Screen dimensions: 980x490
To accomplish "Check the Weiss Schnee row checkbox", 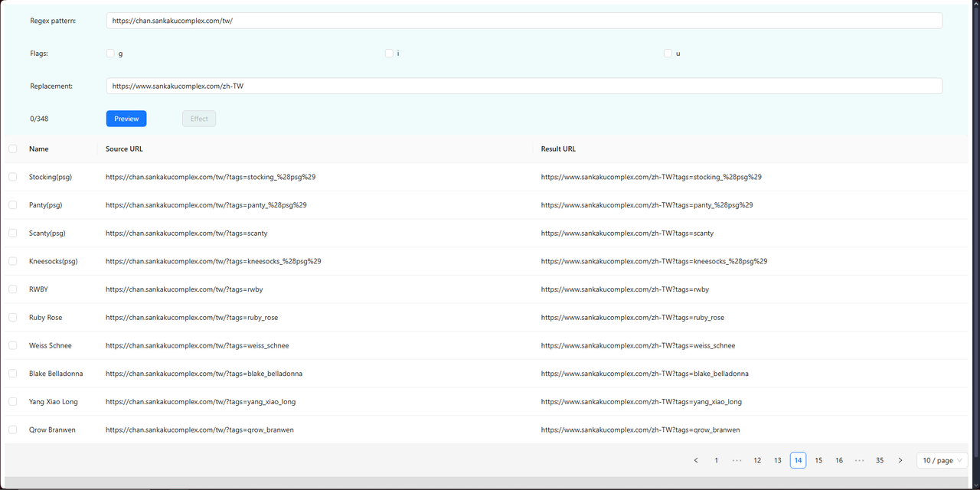I will pyautogui.click(x=12, y=345).
